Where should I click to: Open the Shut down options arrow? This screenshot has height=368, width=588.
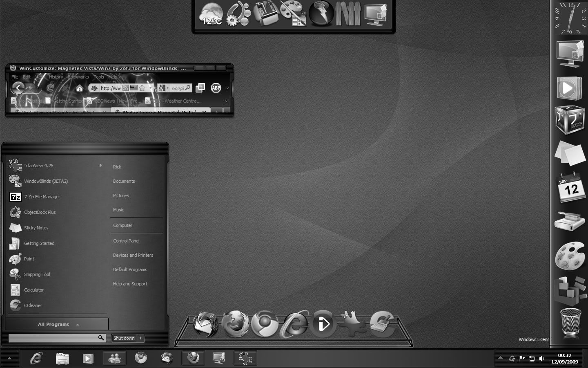141,338
